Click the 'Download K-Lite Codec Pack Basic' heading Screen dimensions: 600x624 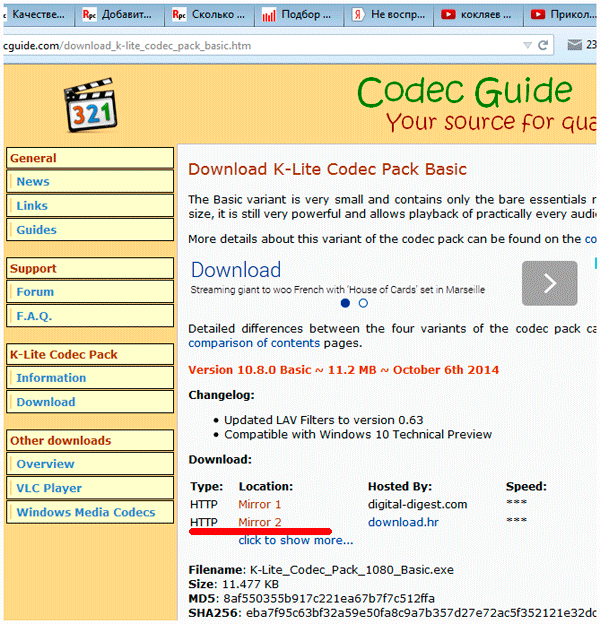click(x=327, y=170)
